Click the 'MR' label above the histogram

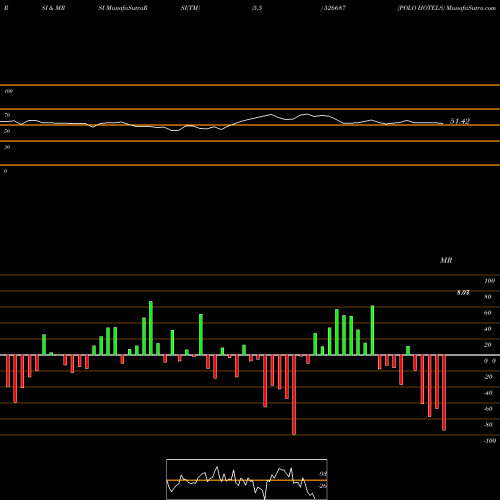[x=446, y=260]
